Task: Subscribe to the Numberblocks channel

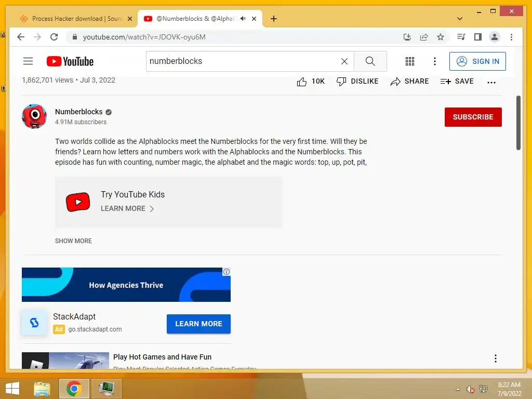Action: point(473,117)
